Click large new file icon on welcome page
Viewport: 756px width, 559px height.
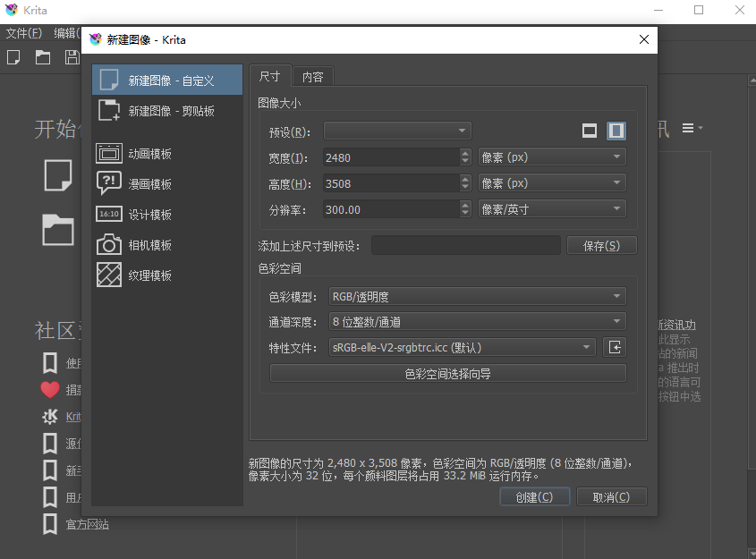pyautogui.click(x=58, y=175)
